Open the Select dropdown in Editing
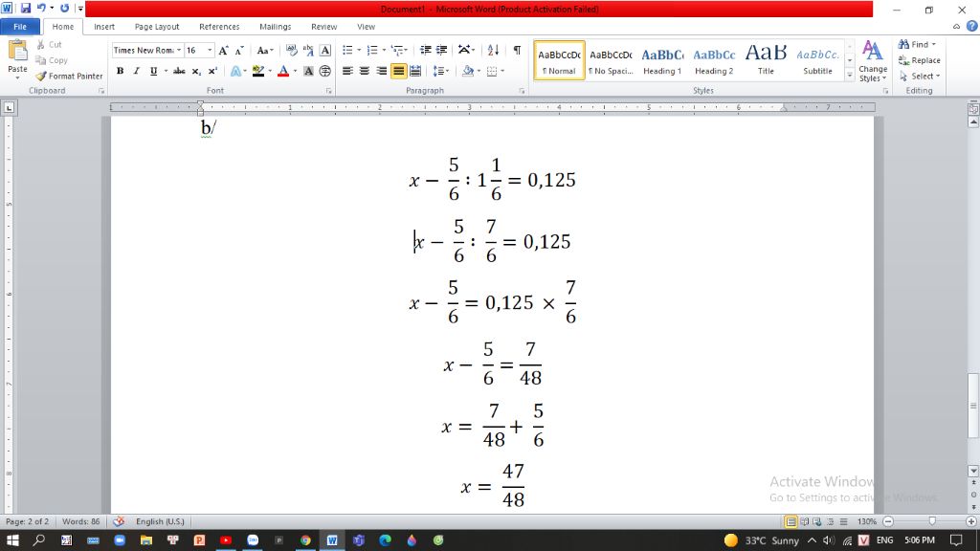 (920, 77)
